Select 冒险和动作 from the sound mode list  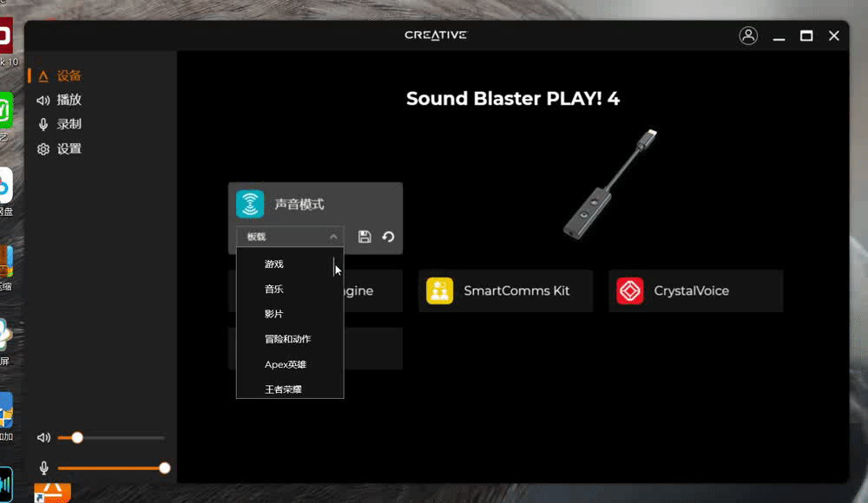point(290,338)
